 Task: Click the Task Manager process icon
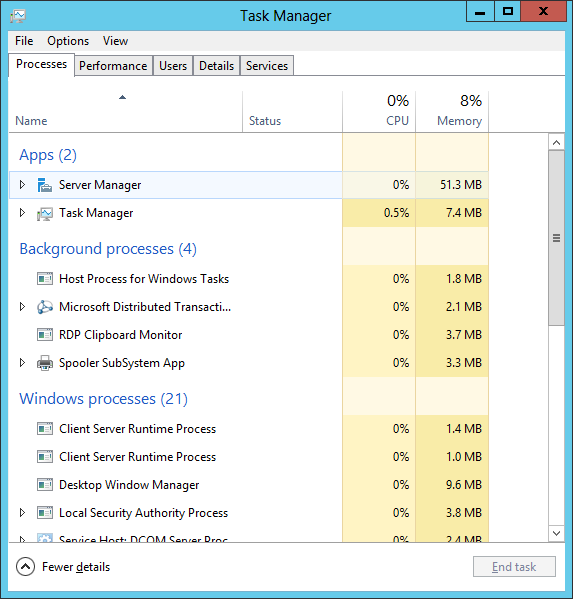tap(45, 213)
